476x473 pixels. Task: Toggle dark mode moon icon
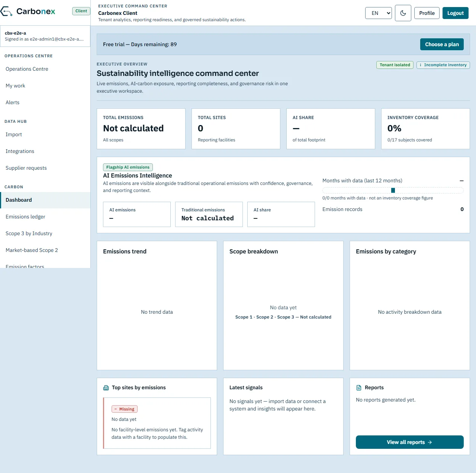pyautogui.click(x=403, y=13)
